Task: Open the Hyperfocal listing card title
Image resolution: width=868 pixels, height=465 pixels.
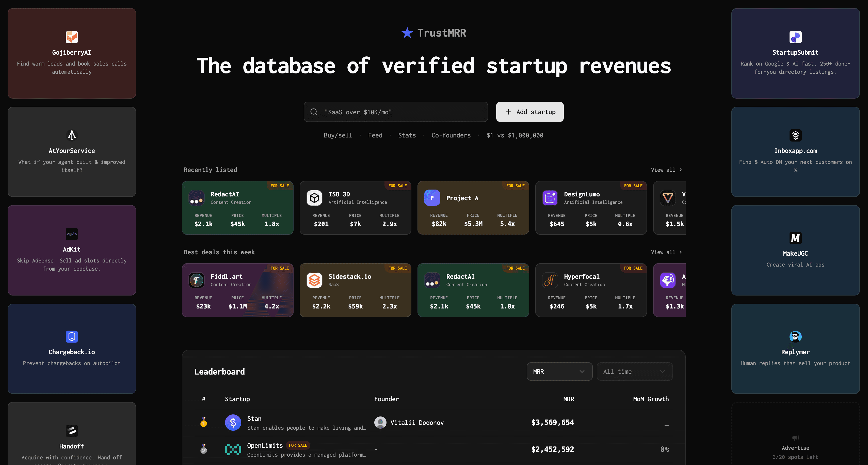Action: pos(582,276)
